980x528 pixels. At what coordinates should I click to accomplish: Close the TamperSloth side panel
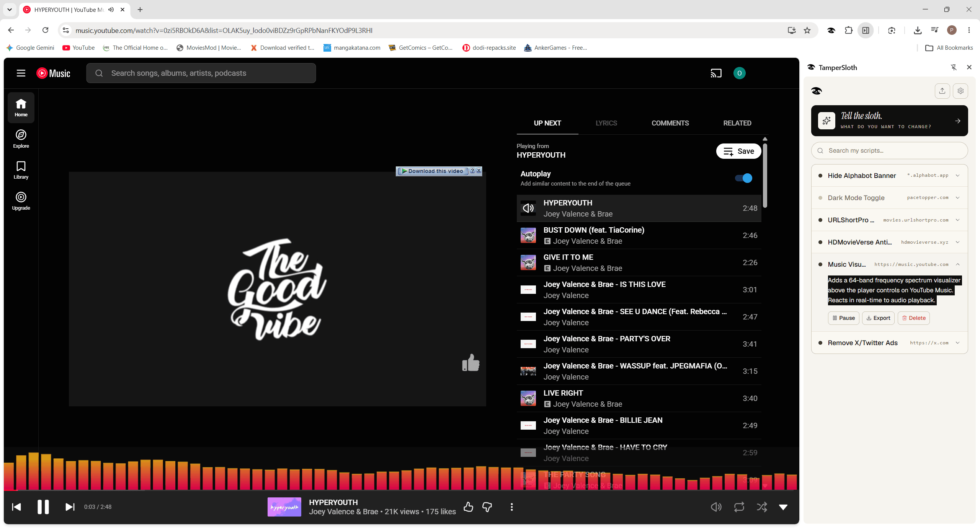pos(969,67)
